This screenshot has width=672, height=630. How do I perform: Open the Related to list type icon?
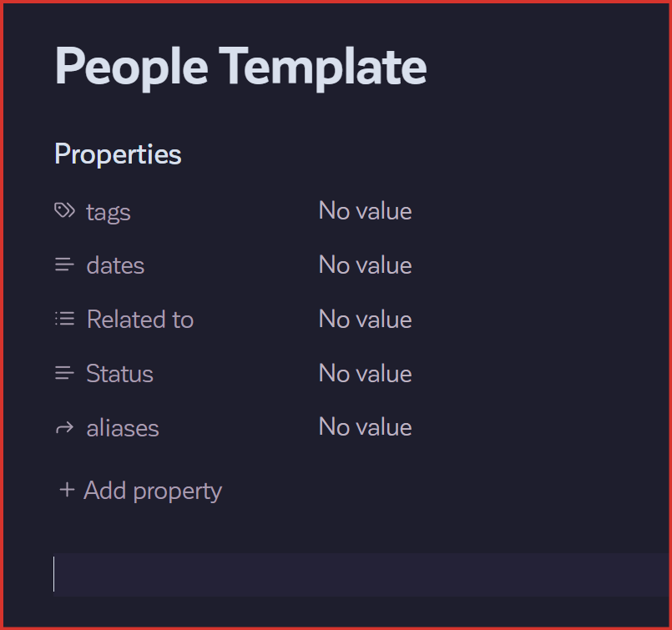(64, 319)
